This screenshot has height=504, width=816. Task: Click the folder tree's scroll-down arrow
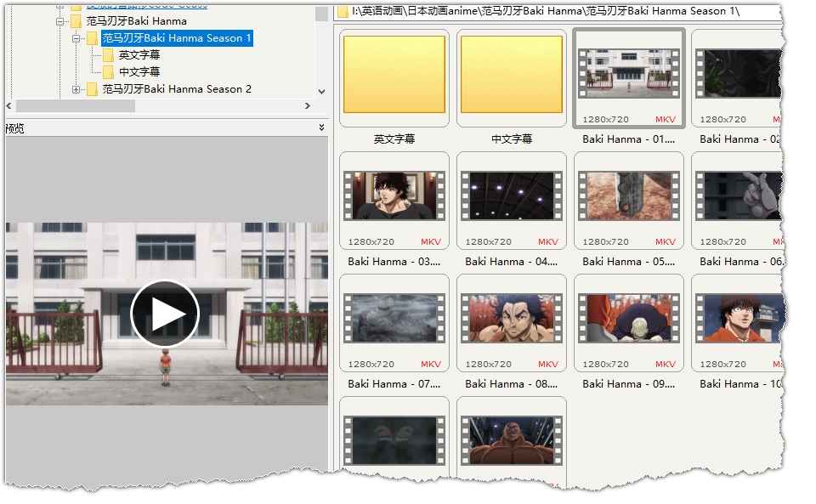click(x=321, y=91)
